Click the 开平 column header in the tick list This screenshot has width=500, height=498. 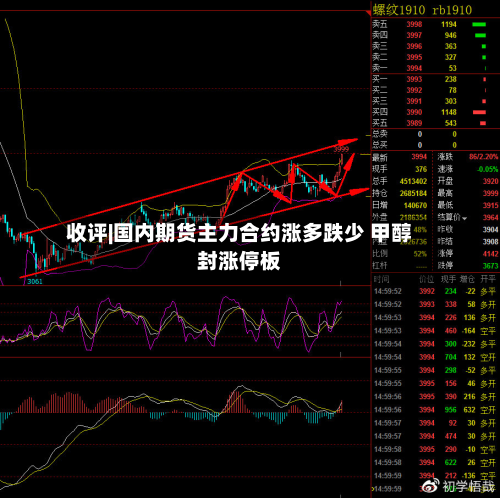[x=488, y=279]
